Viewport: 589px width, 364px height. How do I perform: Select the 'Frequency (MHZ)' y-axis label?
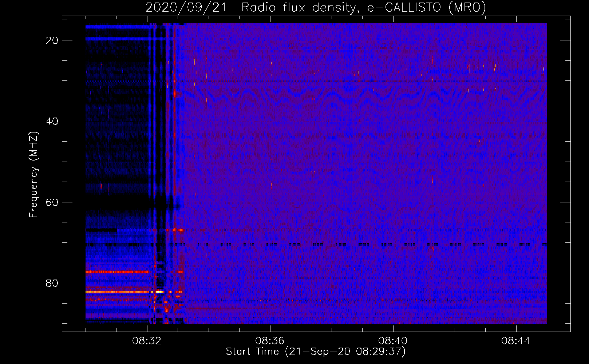click(33, 175)
